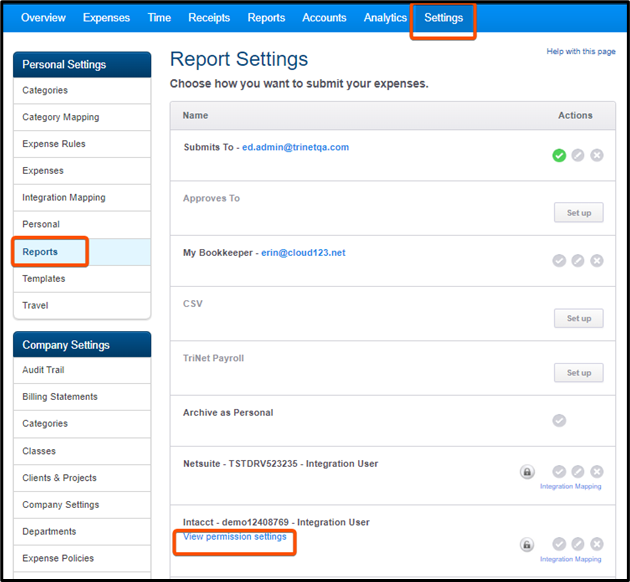Click the lock icon in Intacct row
This screenshot has width=630, height=582.
pos(526,545)
